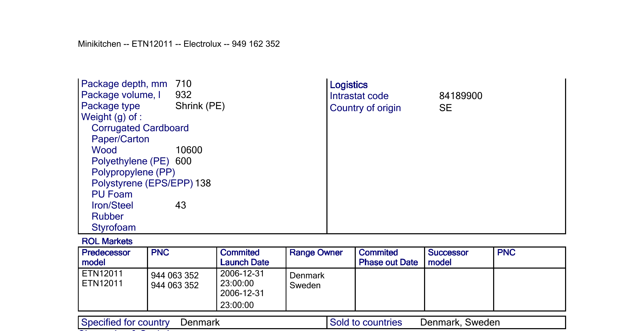Image resolution: width=644 pixels, height=331 pixels.
Task: Click the ROL Markets heading
Action: tap(107, 241)
